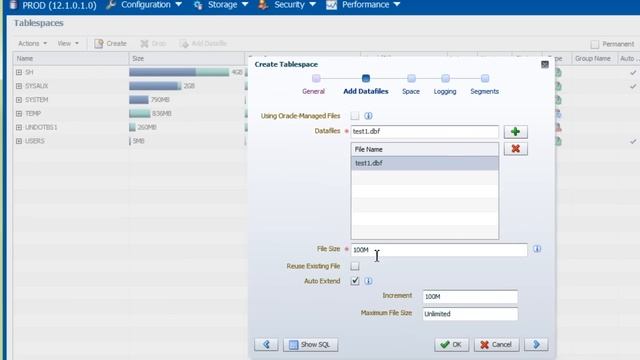Click the Increment input field
The height and width of the screenshot is (360, 640).
click(x=470, y=297)
